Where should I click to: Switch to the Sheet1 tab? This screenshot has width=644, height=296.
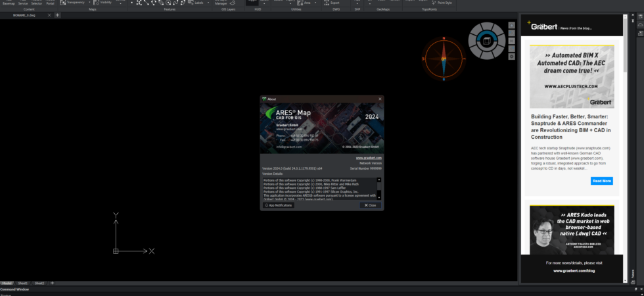pos(22,284)
